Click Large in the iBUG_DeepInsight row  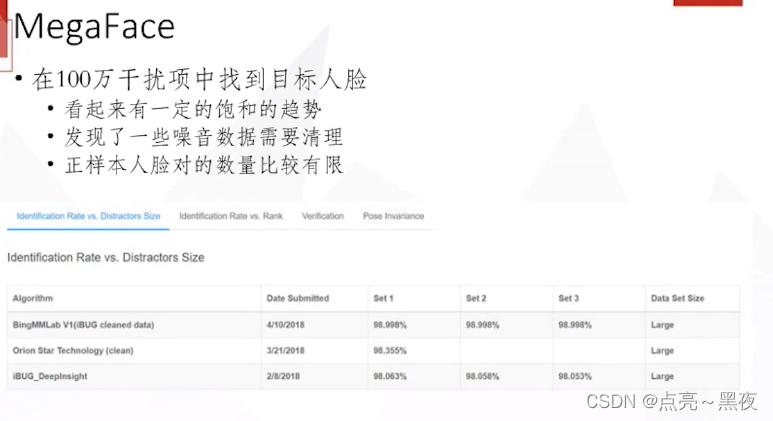[662, 376]
